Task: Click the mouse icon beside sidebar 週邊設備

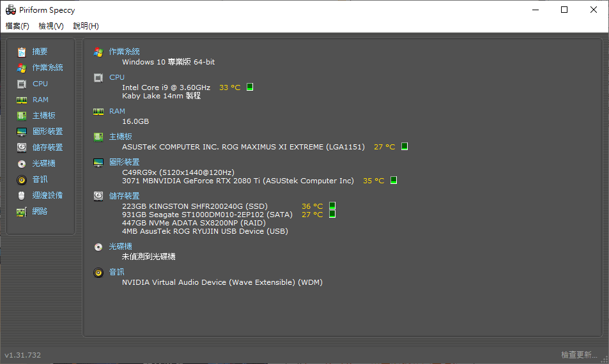Action: 22,195
